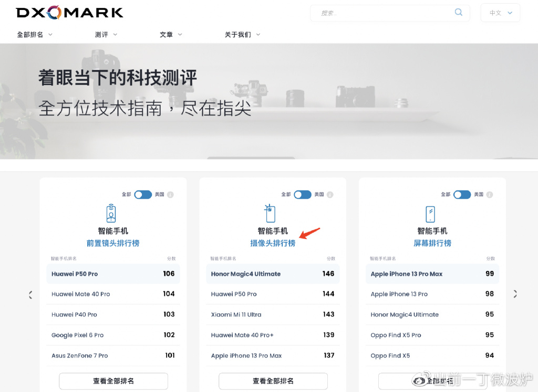This screenshot has height=392, width=538.
Task: Click 查看全部排名 under the camera rankings
Action: coord(272,381)
